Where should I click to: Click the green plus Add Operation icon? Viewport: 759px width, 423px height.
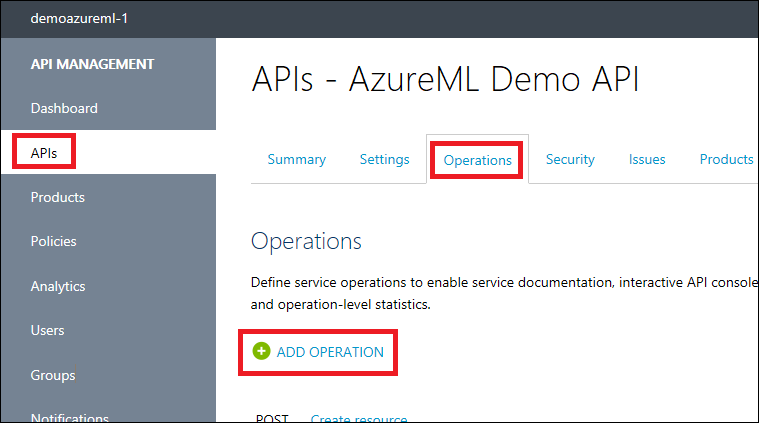tap(261, 351)
